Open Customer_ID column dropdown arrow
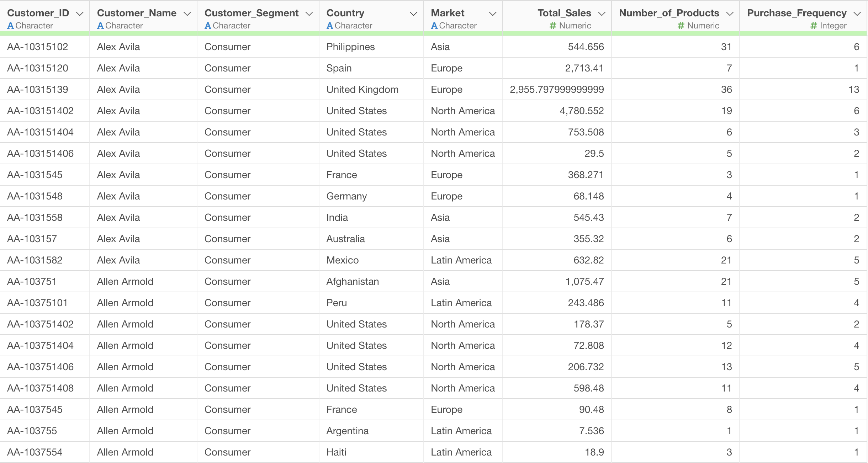The height and width of the screenshot is (463, 868). point(80,14)
